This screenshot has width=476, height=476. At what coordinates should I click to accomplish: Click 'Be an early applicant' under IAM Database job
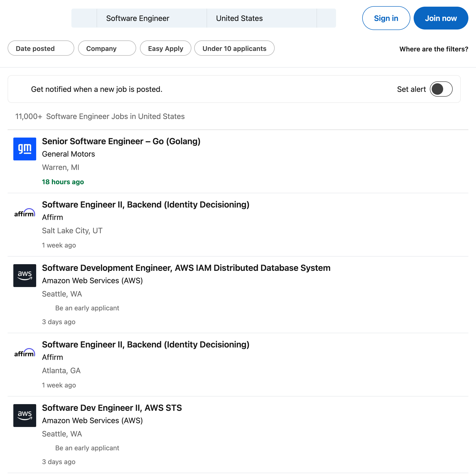[87, 308]
